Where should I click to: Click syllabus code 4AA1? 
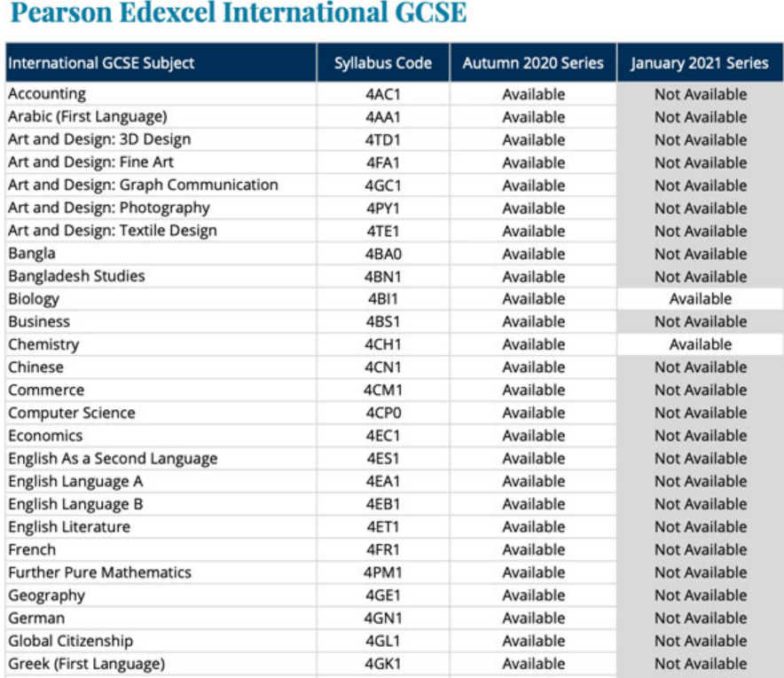click(383, 117)
